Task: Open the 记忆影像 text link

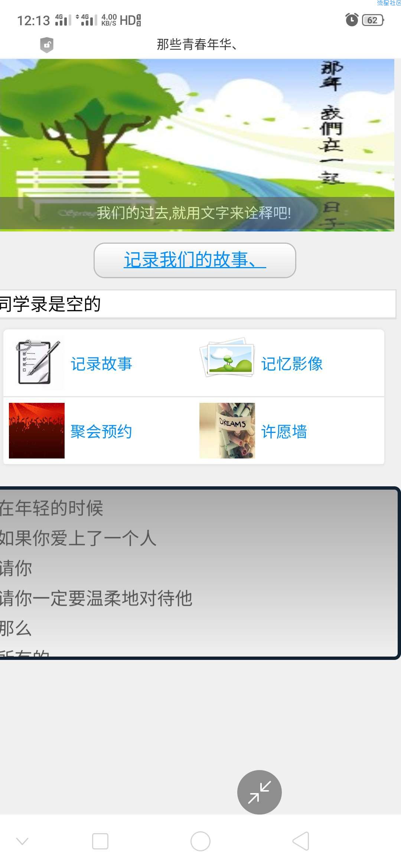Action: (x=292, y=364)
